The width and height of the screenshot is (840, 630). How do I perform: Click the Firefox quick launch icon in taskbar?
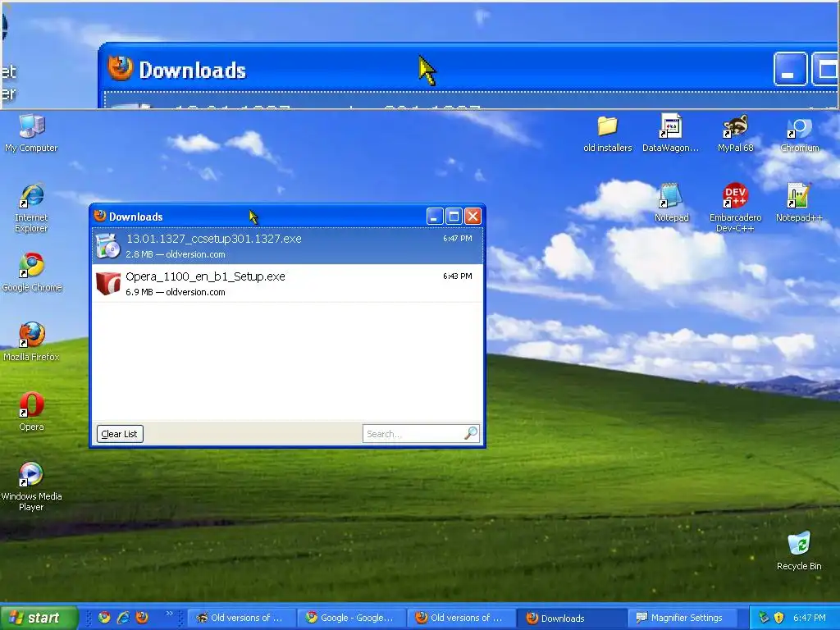pos(142,617)
